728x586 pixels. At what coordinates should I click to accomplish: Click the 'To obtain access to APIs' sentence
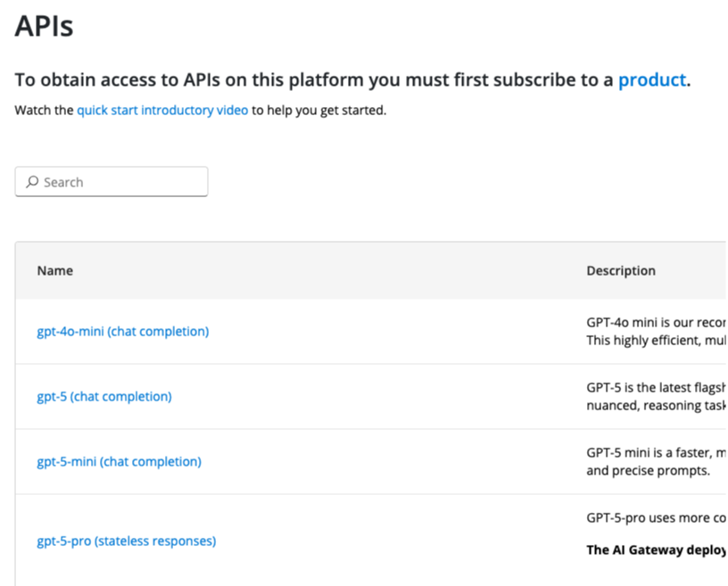312,79
